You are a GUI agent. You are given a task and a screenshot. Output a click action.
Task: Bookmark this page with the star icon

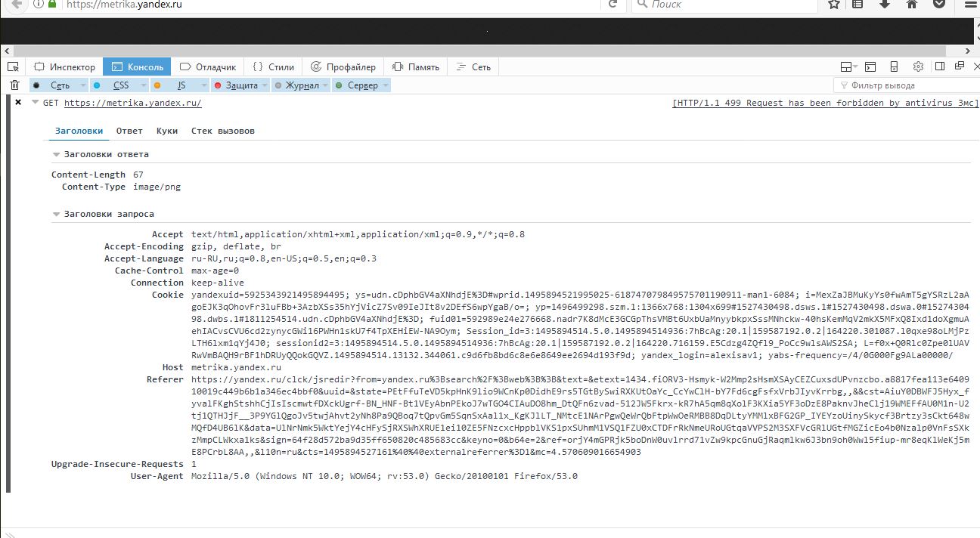click(x=834, y=4)
